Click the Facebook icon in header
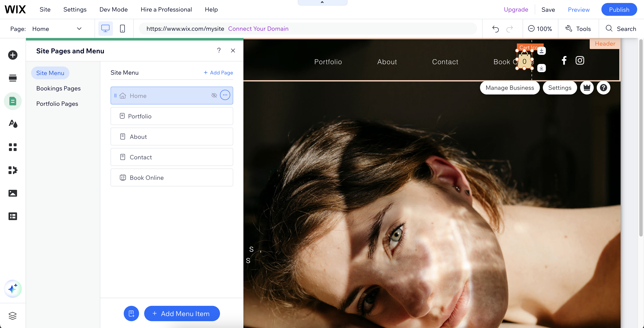 (x=564, y=60)
